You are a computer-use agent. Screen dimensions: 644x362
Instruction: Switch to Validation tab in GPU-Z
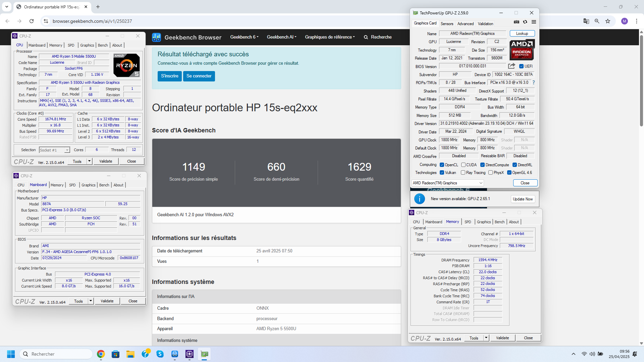(485, 24)
